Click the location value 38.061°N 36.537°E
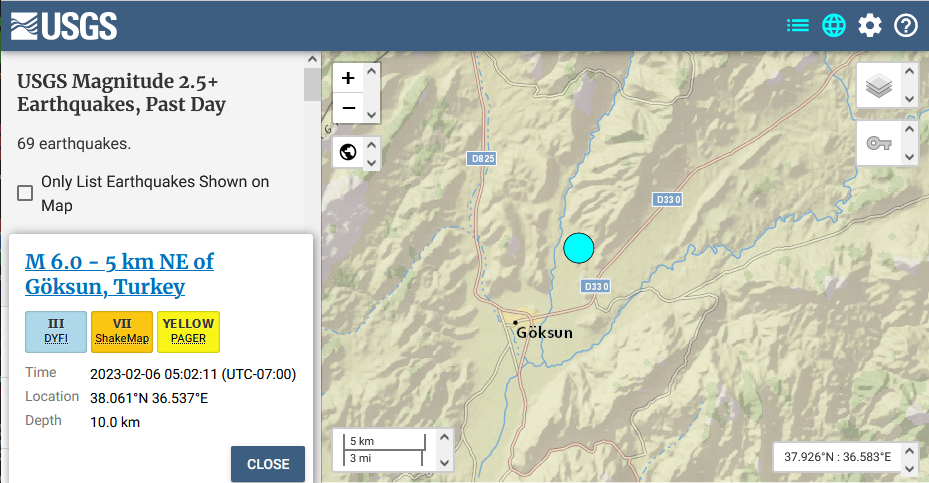929x483 pixels. 149,398
